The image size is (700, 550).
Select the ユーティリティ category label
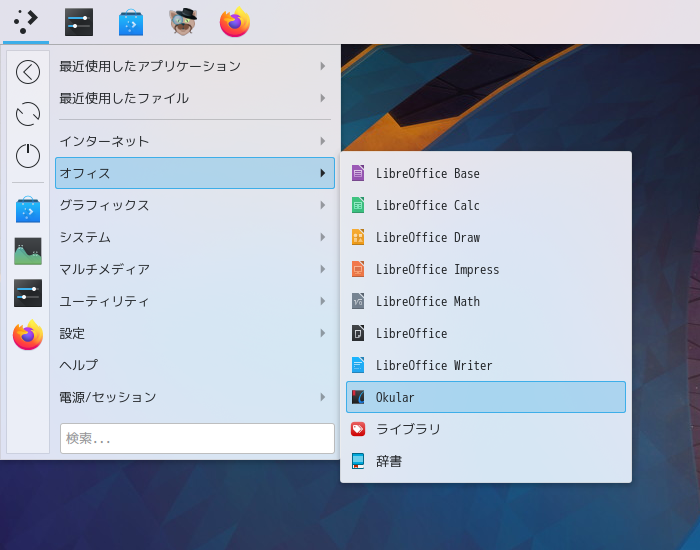(x=104, y=301)
